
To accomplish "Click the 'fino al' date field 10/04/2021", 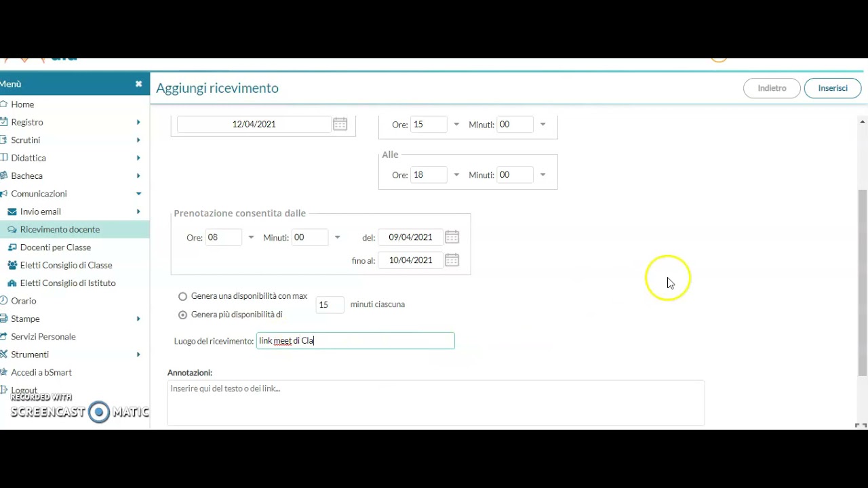I will coord(410,260).
